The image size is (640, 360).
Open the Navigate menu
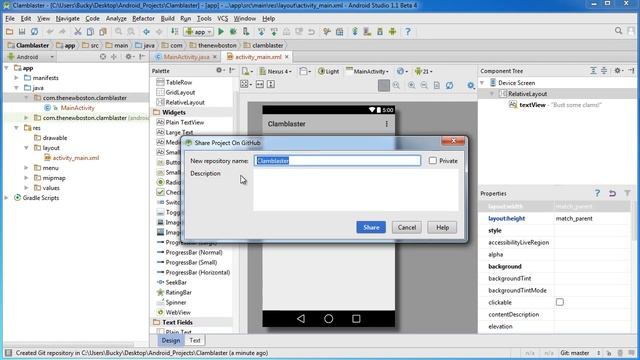68,18
